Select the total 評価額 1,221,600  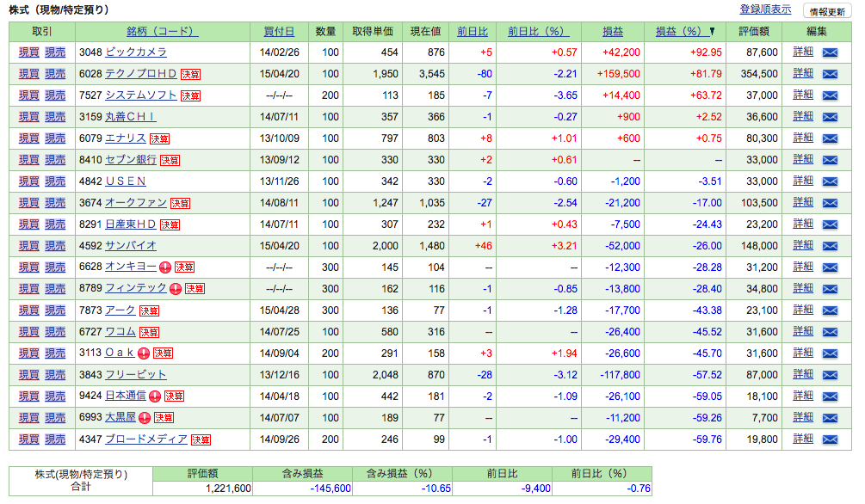tap(228, 489)
